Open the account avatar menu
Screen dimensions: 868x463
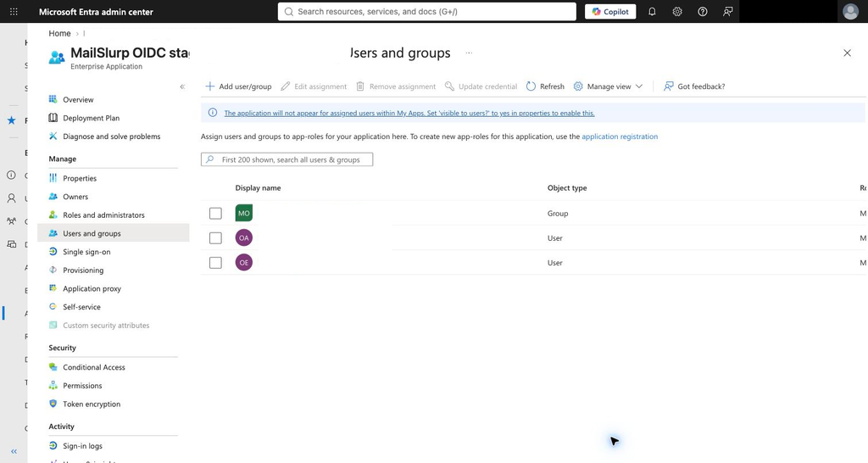[850, 11]
